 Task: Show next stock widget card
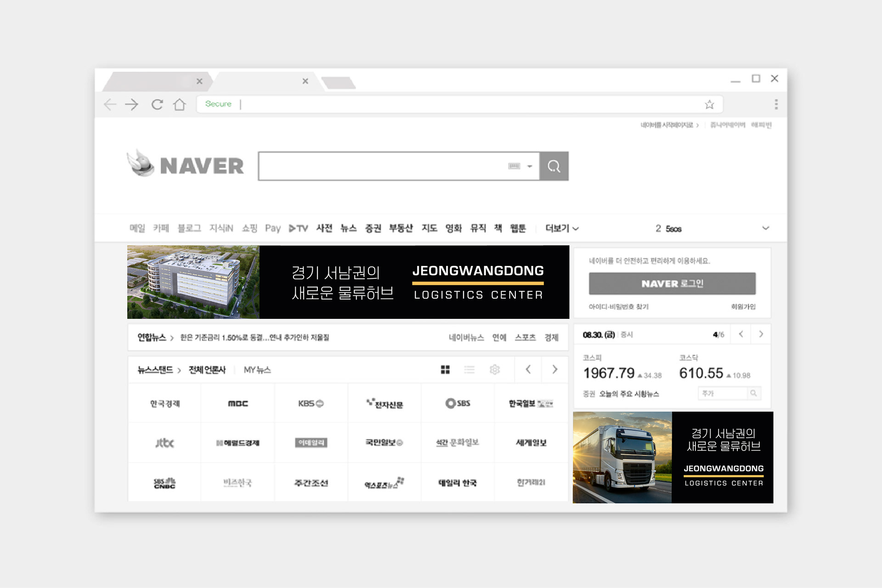[x=761, y=334]
